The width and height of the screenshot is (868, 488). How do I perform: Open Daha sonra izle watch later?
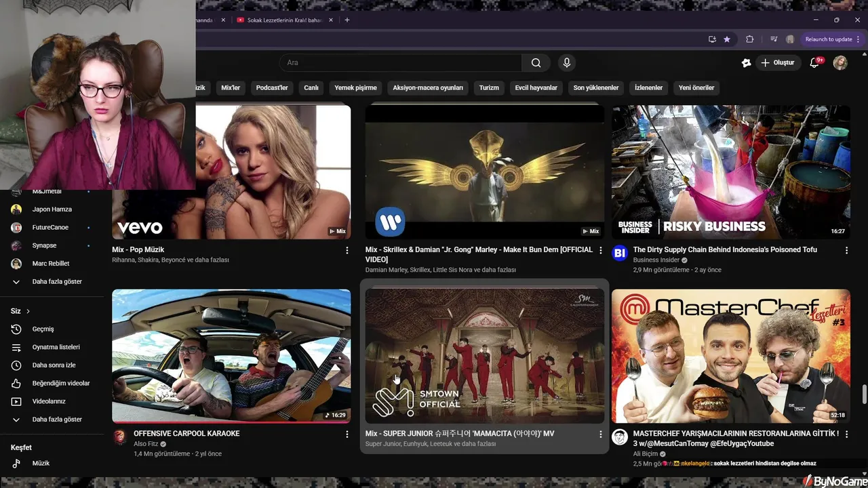[x=52, y=365]
